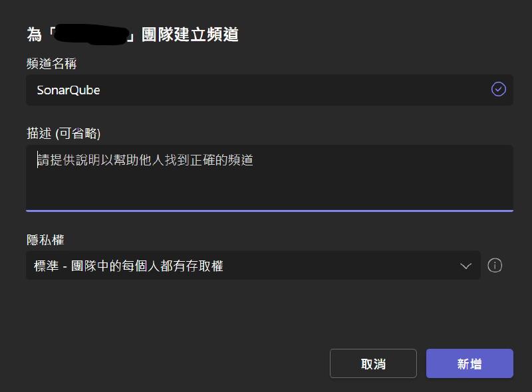
Task: Focus the 描述 description text area
Action: 269,178
